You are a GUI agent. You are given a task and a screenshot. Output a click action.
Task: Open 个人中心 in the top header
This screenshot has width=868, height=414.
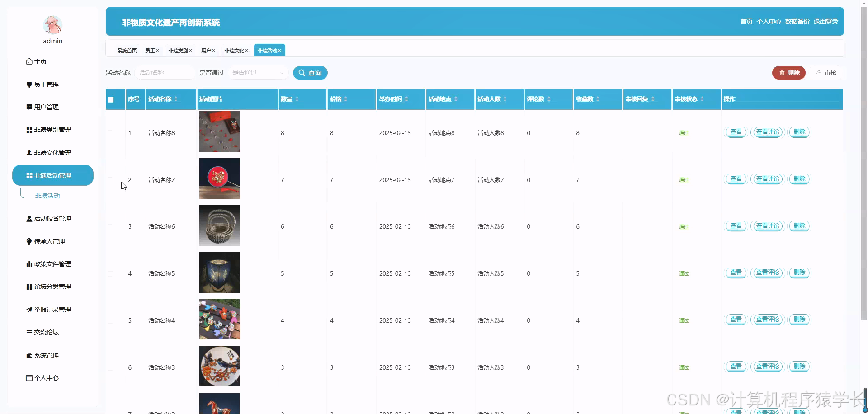coord(769,21)
